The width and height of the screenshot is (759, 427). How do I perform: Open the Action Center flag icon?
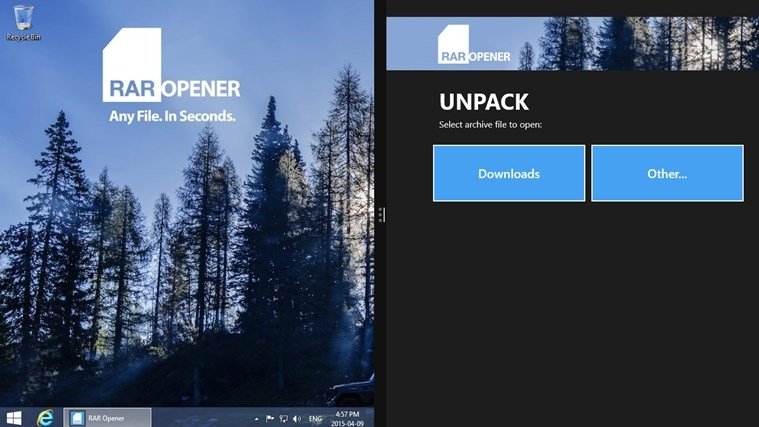(x=270, y=418)
